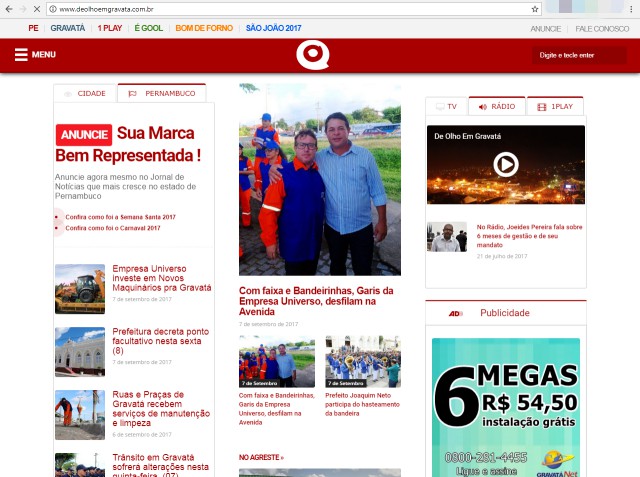Click the flag icon on PERNAMBUCO tab

(x=132, y=94)
